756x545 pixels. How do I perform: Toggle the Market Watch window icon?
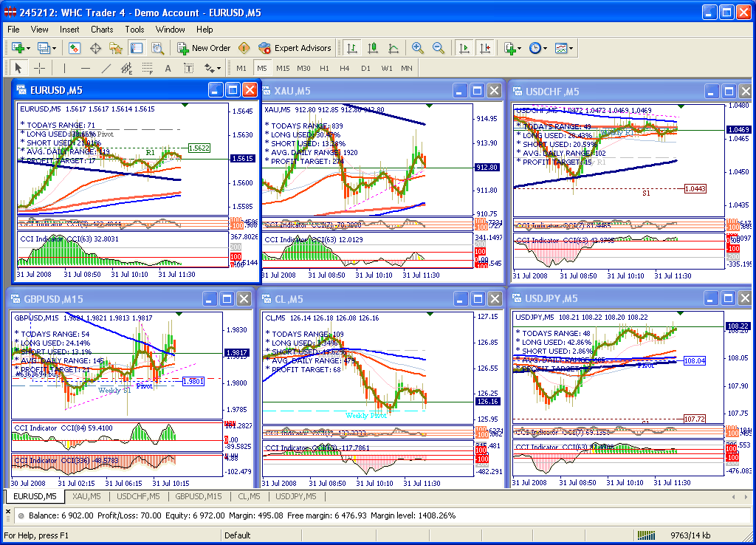(x=75, y=48)
